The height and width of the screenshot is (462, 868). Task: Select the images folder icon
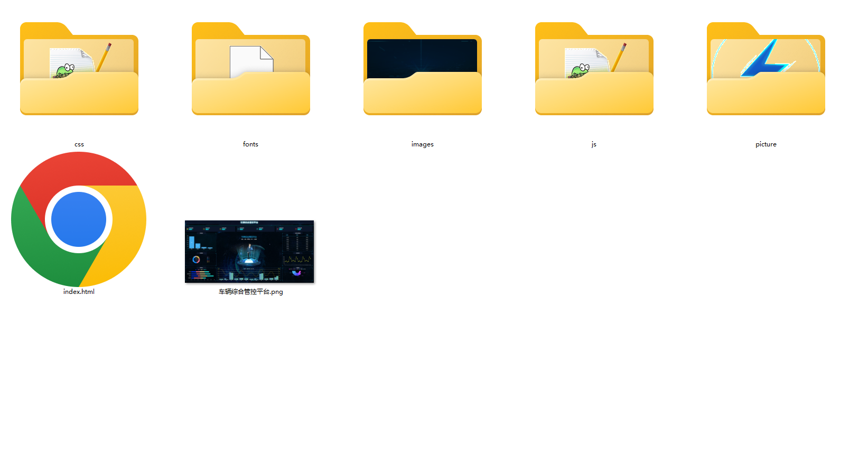coord(423,69)
